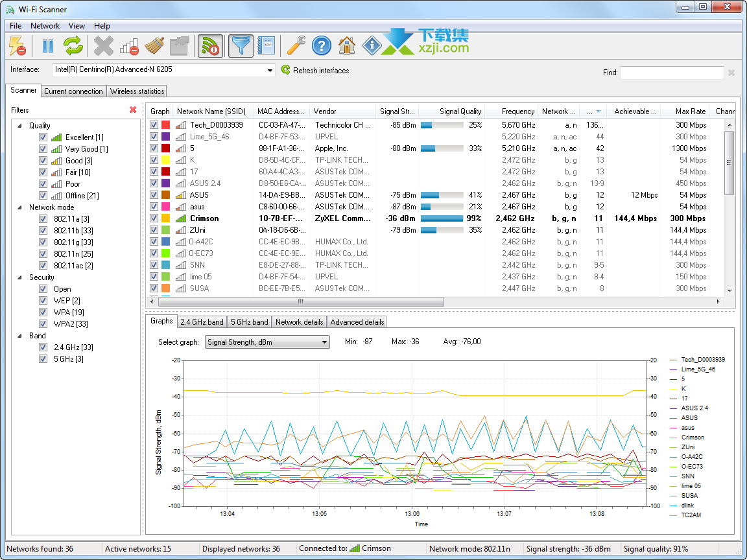
Task: Collapse the Band filter group
Action: pos(20,336)
